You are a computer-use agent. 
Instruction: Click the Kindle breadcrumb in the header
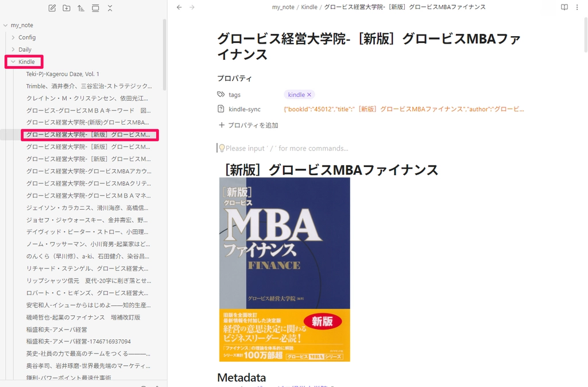[309, 7]
